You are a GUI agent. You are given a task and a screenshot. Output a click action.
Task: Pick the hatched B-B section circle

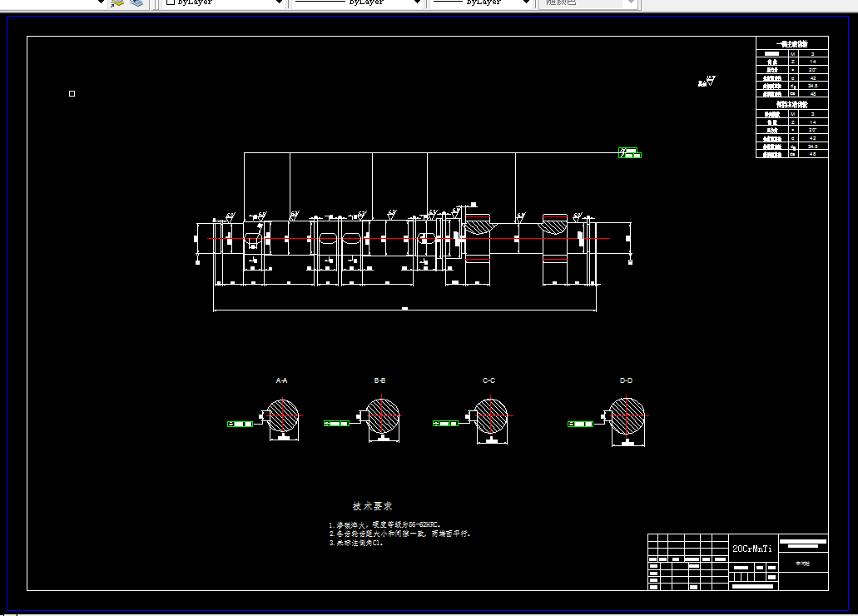[x=383, y=415]
